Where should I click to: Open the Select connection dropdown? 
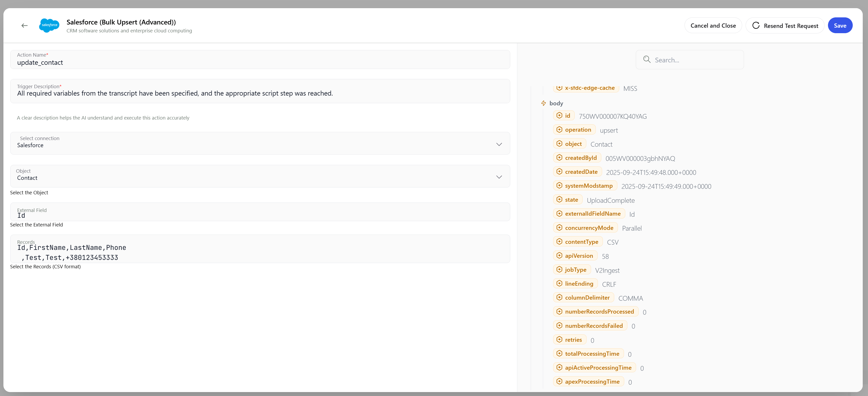pos(260,143)
